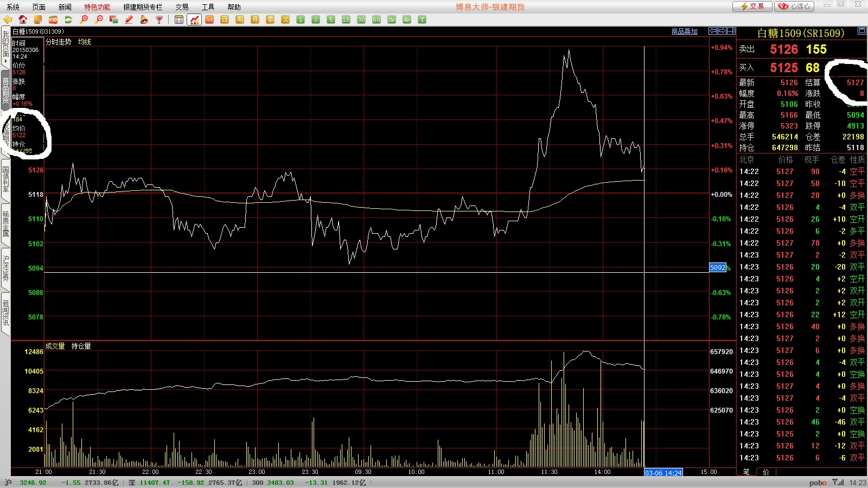Open the alert bell icon
The image size is (868, 488).
144,20
